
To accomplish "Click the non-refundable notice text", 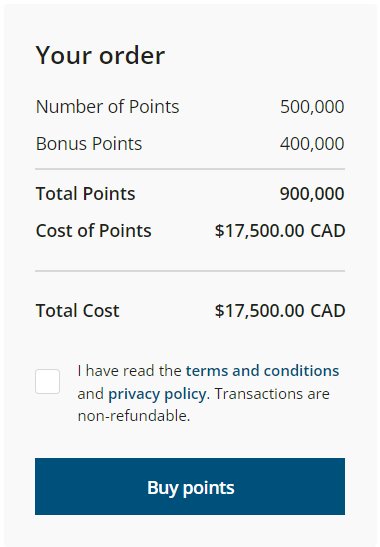I will click(134, 416).
